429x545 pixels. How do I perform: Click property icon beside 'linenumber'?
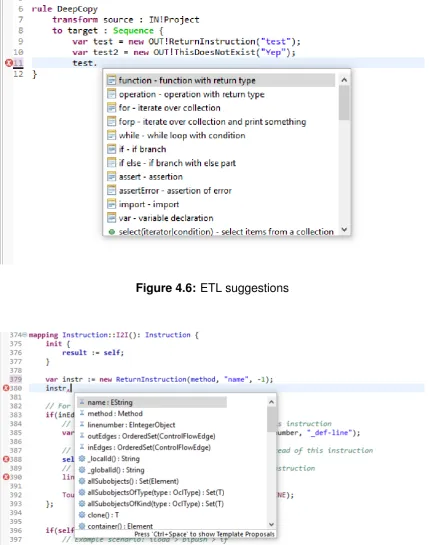82,424
